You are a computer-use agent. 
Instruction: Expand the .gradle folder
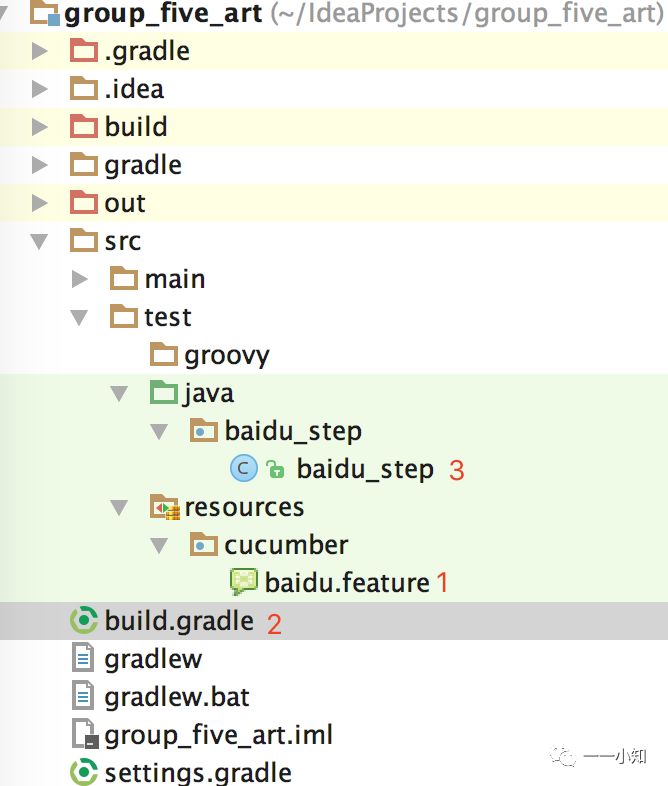tap(40, 51)
